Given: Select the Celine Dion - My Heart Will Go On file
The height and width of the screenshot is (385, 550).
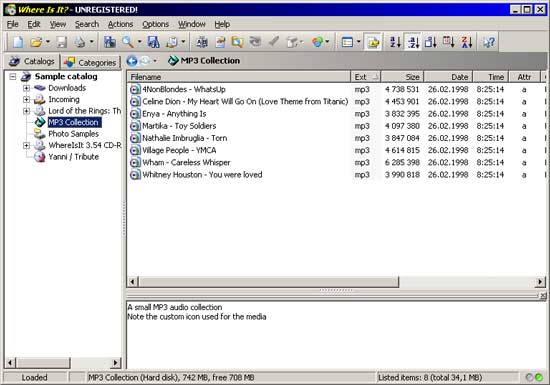Looking at the screenshot, I should click(245, 102).
